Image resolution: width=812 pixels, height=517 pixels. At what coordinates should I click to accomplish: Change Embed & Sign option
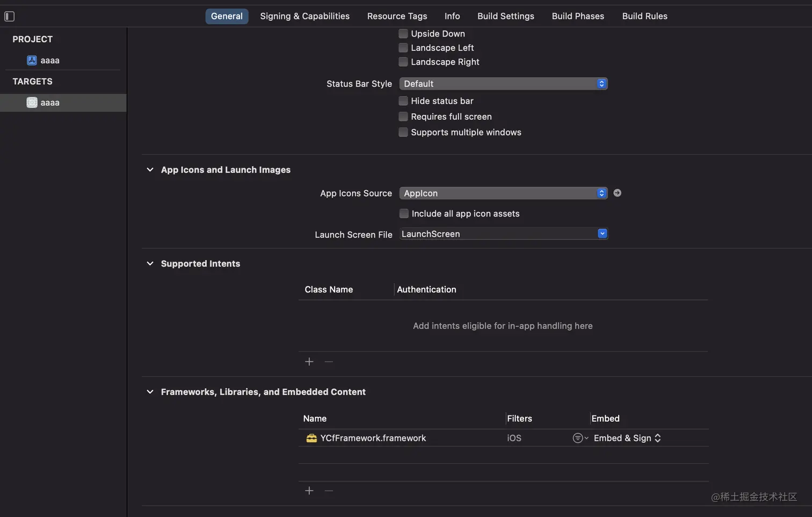point(627,438)
